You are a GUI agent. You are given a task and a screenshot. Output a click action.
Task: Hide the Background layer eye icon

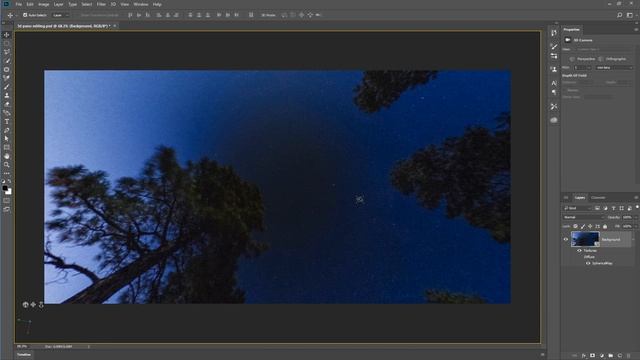click(566, 240)
